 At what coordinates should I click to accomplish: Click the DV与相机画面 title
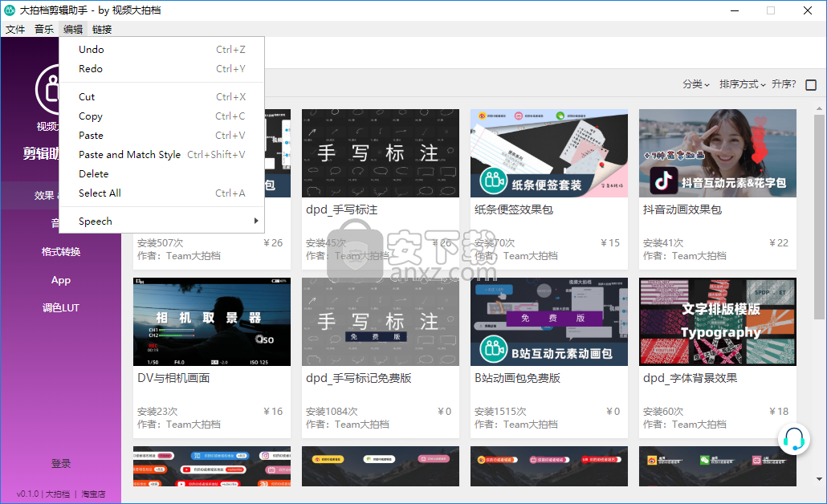(x=173, y=379)
